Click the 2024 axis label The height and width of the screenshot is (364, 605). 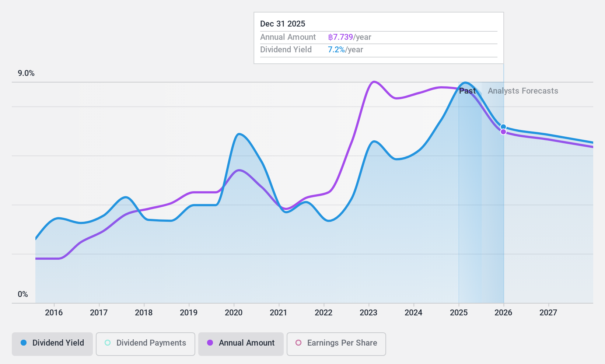(413, 313)
